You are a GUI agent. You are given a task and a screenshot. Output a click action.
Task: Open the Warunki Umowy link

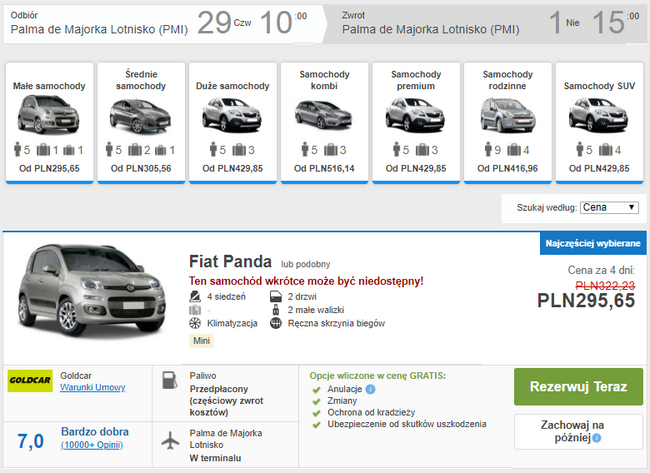click(92, 388)
